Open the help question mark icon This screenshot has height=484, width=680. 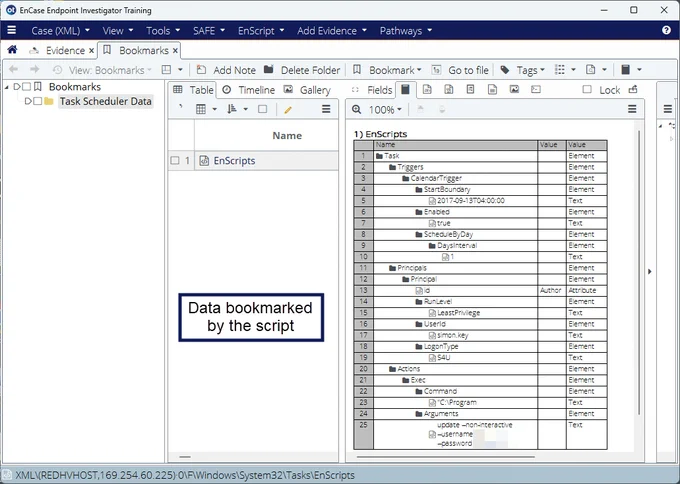[x=667, y=30]
